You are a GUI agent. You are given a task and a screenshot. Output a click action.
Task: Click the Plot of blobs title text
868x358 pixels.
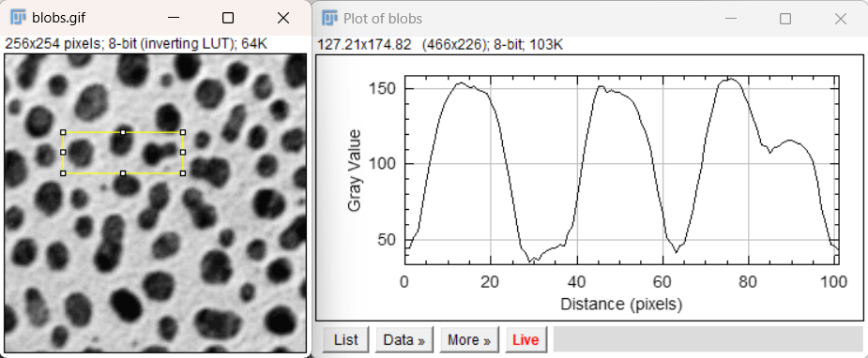tap(383, 18)
